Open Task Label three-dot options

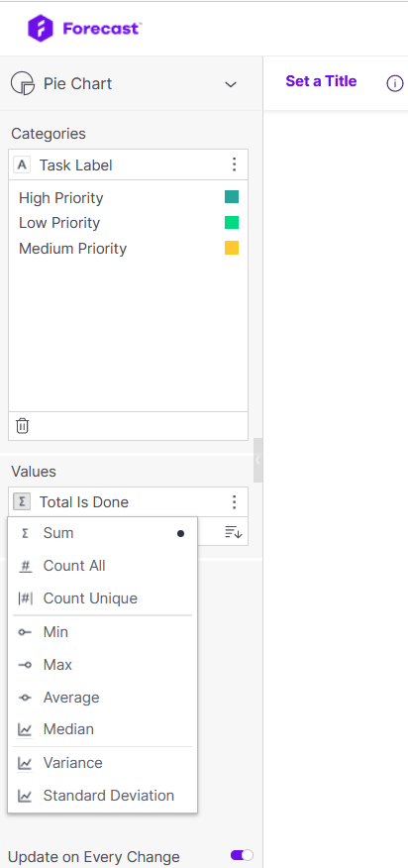coord(234,164)
